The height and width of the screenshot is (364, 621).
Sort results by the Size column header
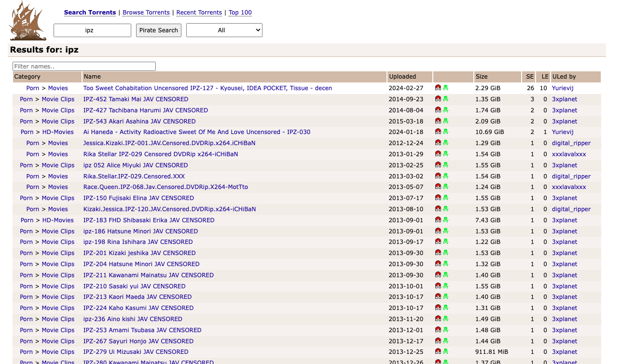(x=482, y=77)
